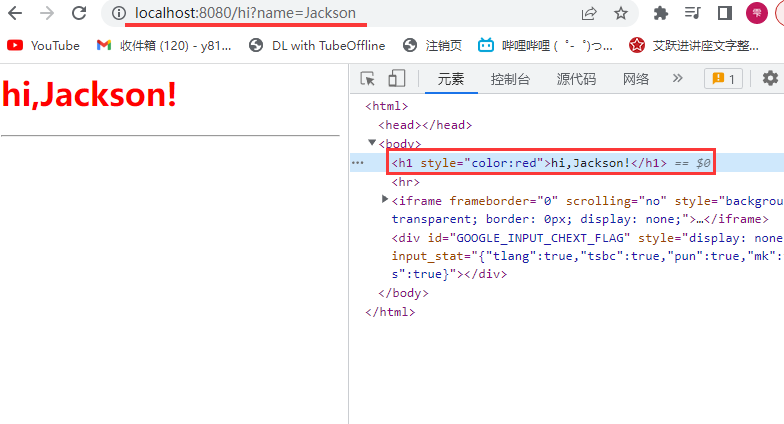Open the media control playlist icon
The width and height of the screenshot is (784, 424).
[x=693, y=13]
